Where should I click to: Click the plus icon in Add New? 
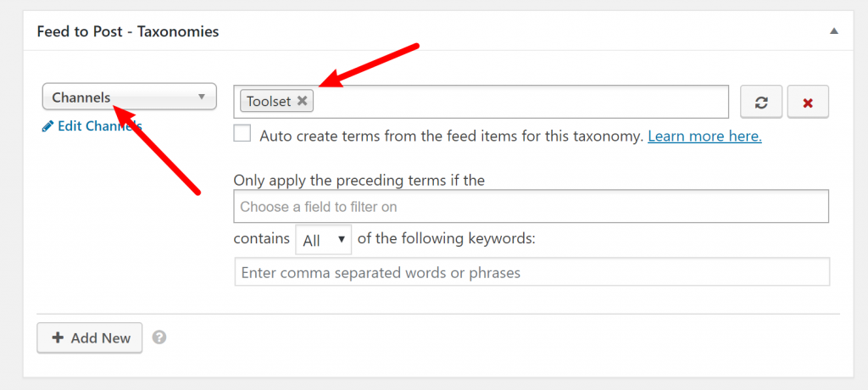coord(58,338)
